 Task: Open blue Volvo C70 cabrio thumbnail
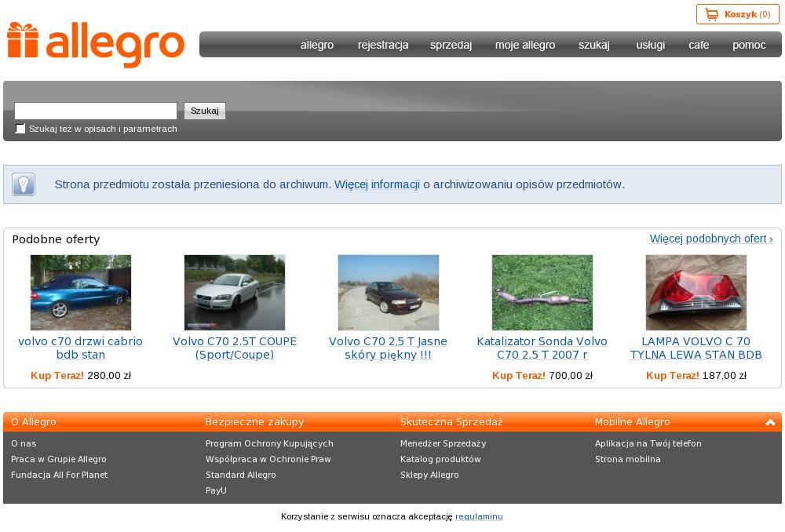click(81, 292)
